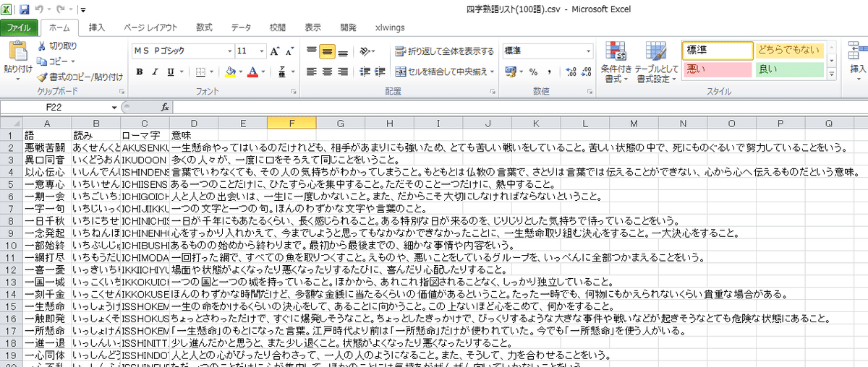The width and height of the screenshot is (868, 367).
Task: Click the fx insert function icon
Action: tap(165, 107)
